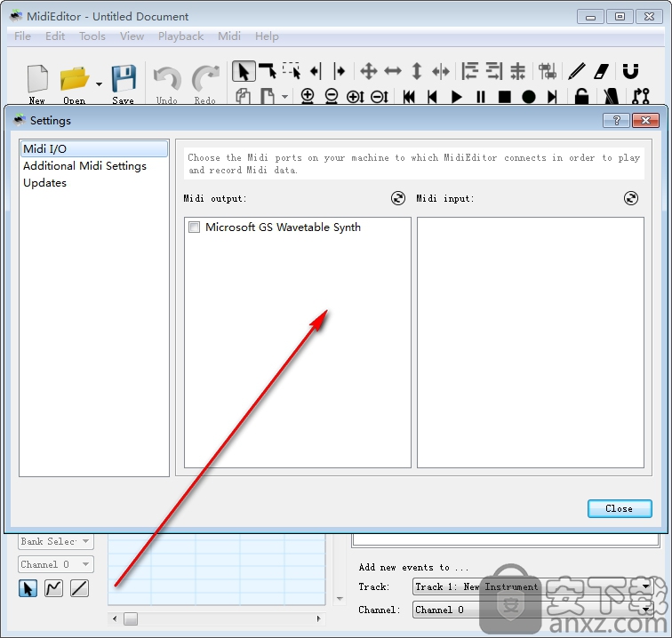Open the File menu
This screenshot has height=638, width=672.
click(22, 36)
